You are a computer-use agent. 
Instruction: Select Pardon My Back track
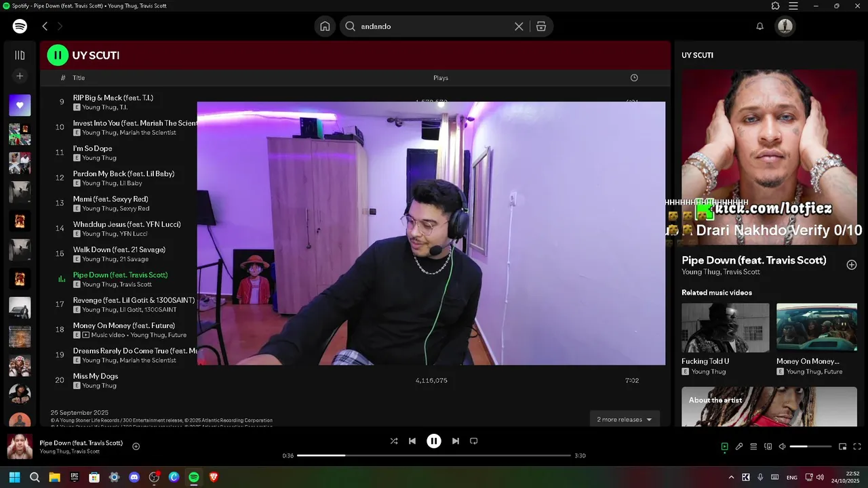coord(123,174)
